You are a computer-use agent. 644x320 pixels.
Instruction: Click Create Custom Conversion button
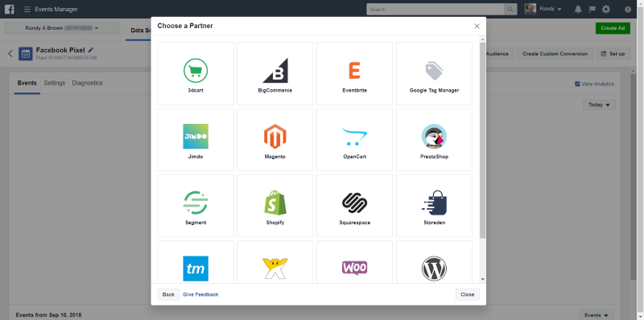point(555,54)
